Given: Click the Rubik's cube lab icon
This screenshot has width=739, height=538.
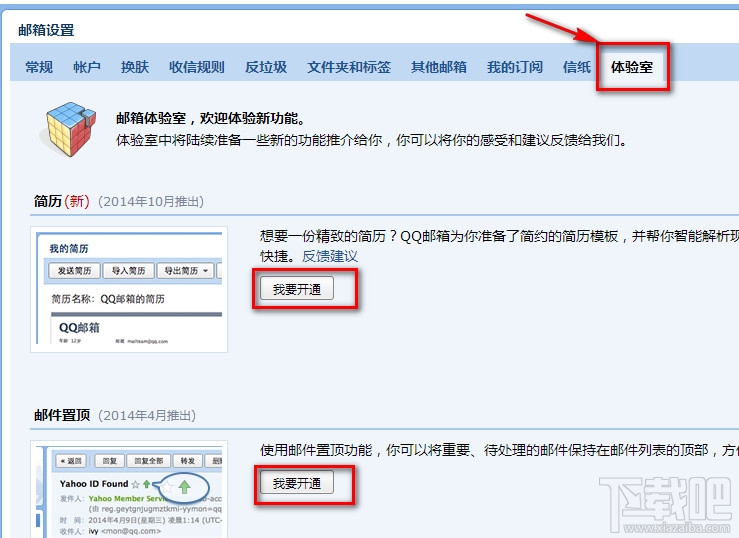Looking at the screenshot, I should (x=67, y=132).
